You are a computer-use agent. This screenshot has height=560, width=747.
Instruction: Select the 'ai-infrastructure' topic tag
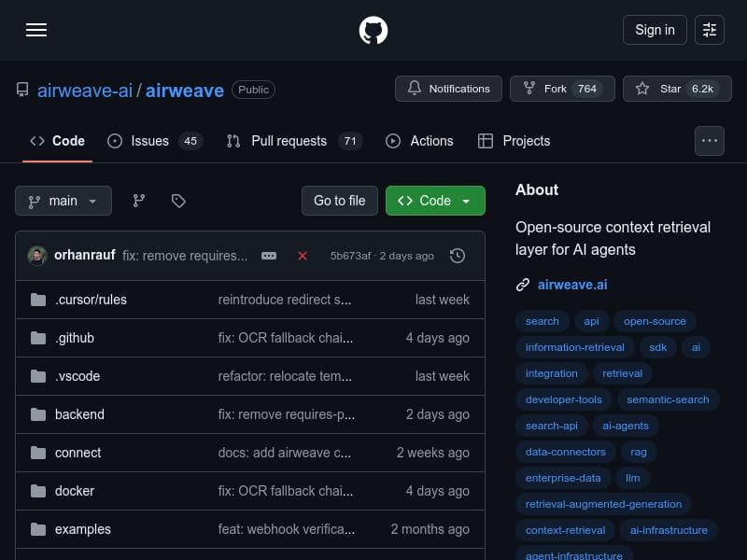(x=669, y=530)
